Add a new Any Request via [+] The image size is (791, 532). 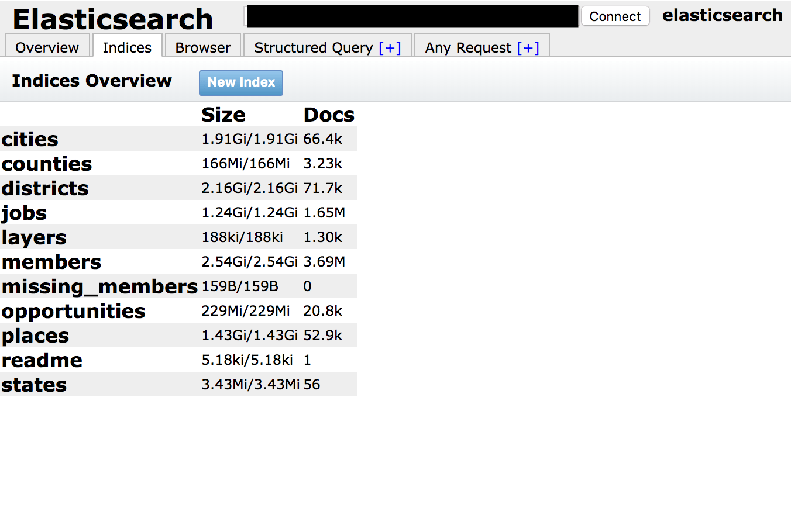coord(528,48)
